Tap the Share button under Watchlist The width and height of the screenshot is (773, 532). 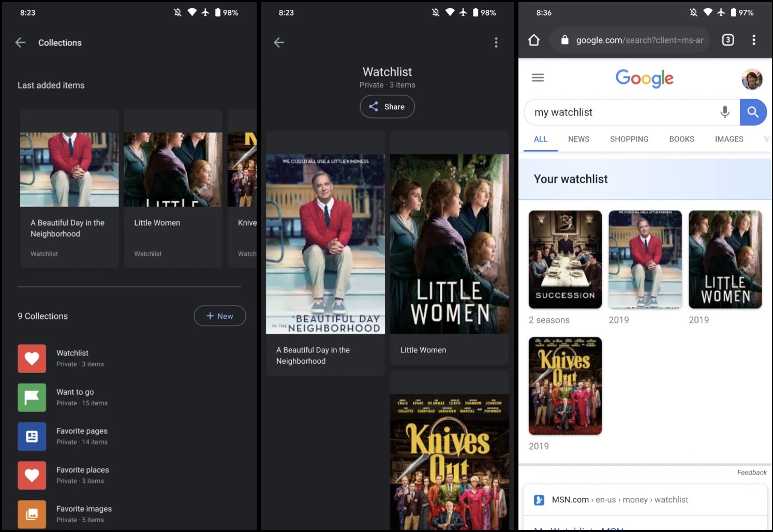click(x=387, y=107)
